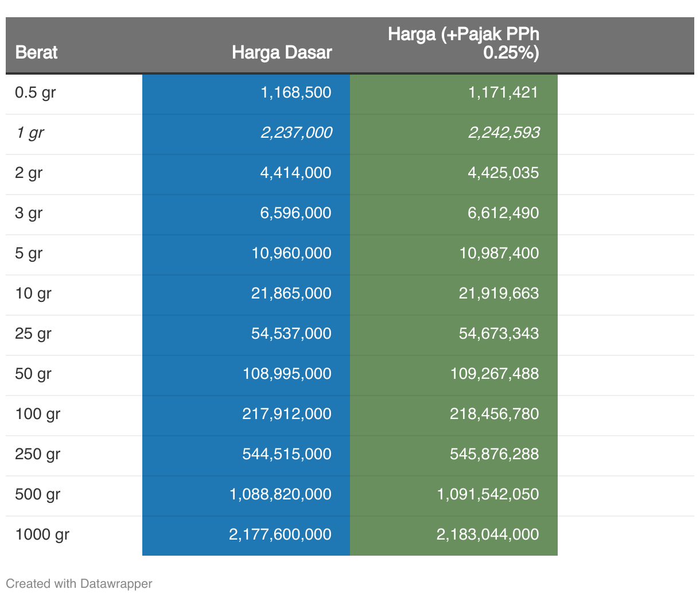The width and height of the screenshot is (700, 597).
Task: Click the Berat column header
Action: (x=36, y=52)
